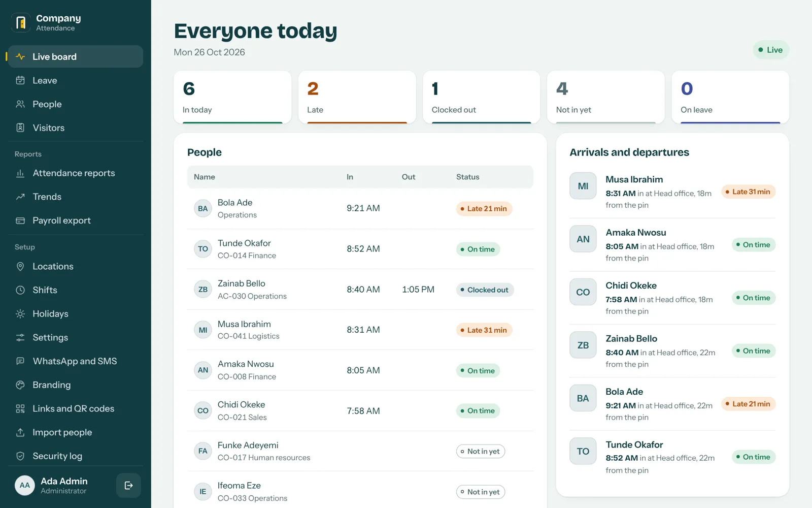Select the Late summary card
Viewport: 812px width, 508px height.
pyautogui.click(x=357, y=97)
